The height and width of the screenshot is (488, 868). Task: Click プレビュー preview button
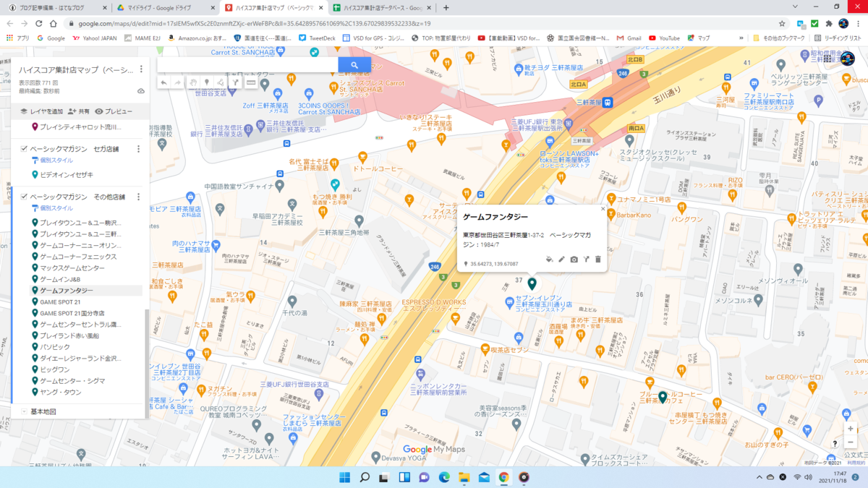click(x=114, y=111)
